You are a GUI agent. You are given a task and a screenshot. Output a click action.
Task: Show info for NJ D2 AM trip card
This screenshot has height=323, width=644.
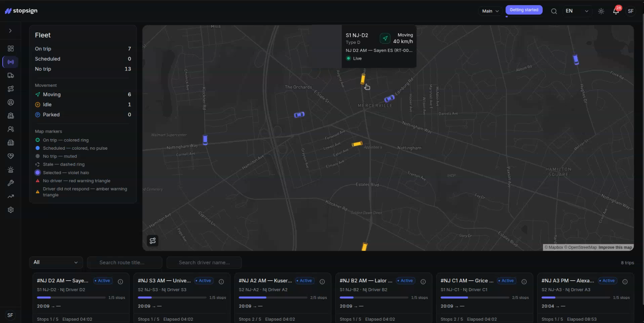120,282
